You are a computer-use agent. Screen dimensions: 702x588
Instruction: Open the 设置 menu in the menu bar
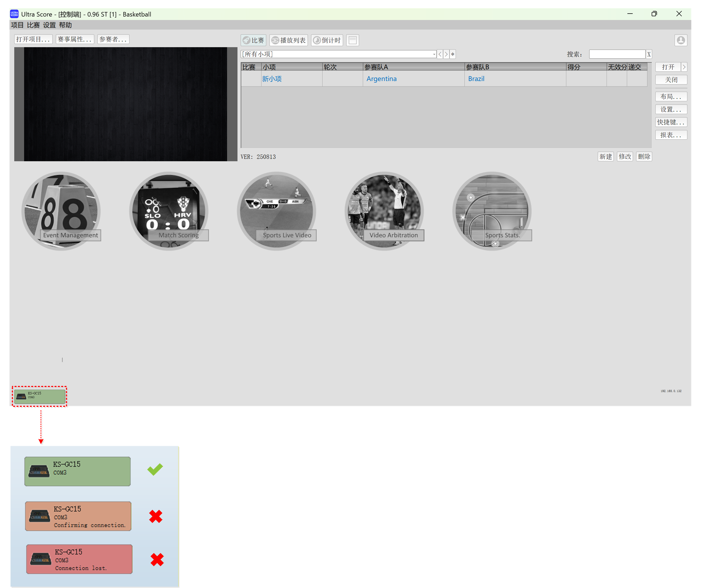click(49, 25)
